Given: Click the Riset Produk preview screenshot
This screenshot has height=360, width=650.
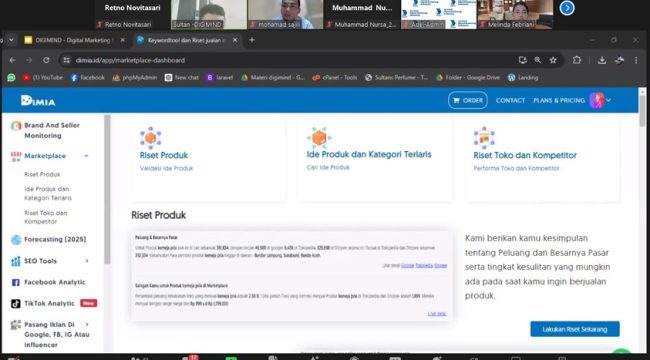Looking at the screenshot, I should click(292, 276).
